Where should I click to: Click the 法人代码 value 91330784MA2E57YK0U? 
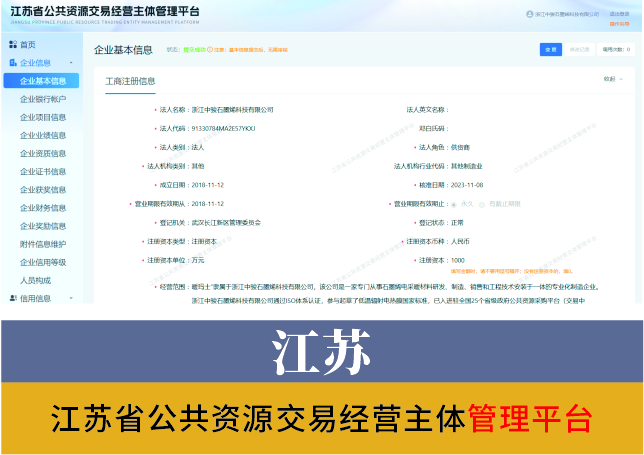coord(223,129)
